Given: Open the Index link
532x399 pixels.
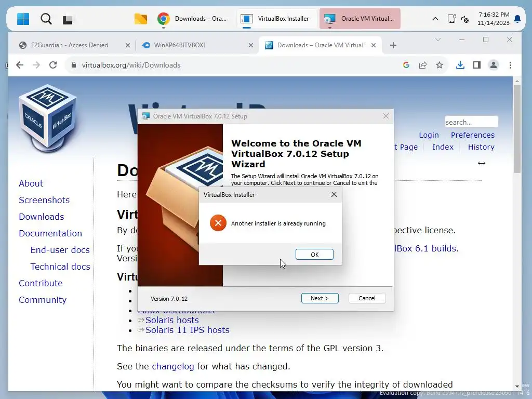Looking at the screenshot, I should coord(443,147).
